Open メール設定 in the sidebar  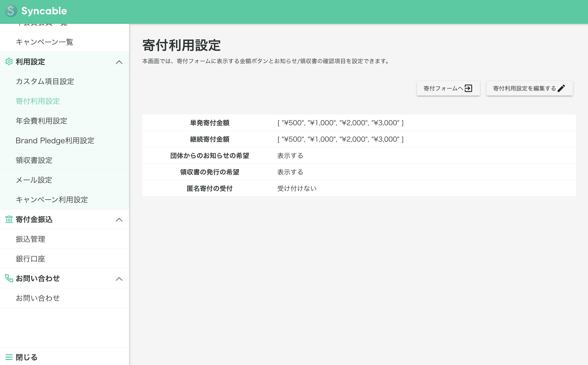coord(65,180)
